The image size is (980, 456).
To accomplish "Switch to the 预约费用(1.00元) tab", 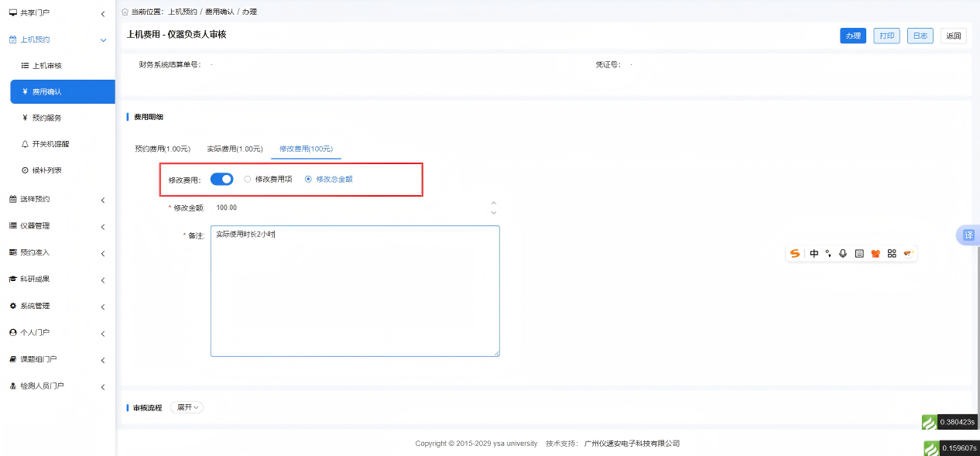I will pyautogui.click(x=163, y=149).
